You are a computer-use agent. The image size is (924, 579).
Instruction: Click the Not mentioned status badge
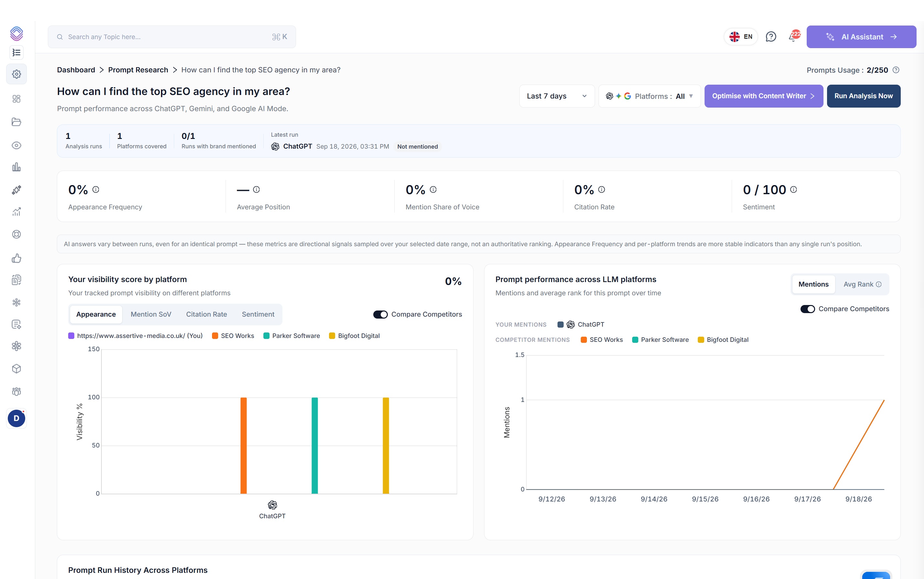pos(417,147)
